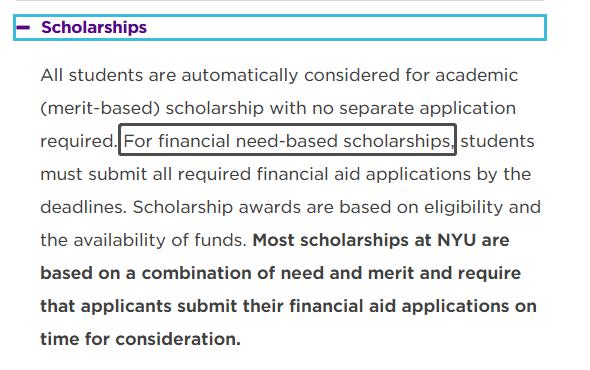Click the '(merit-based)' text
The image size is (590, 370).
(x=100, y=108)
